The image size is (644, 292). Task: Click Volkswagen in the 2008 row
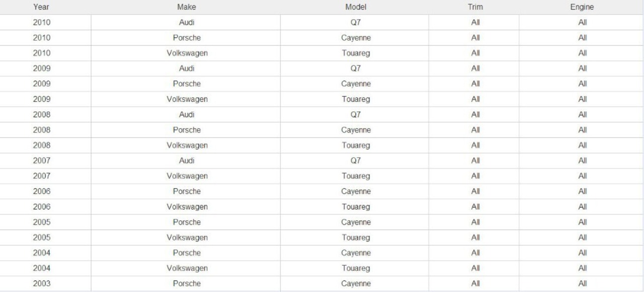(x=187, y=145)
